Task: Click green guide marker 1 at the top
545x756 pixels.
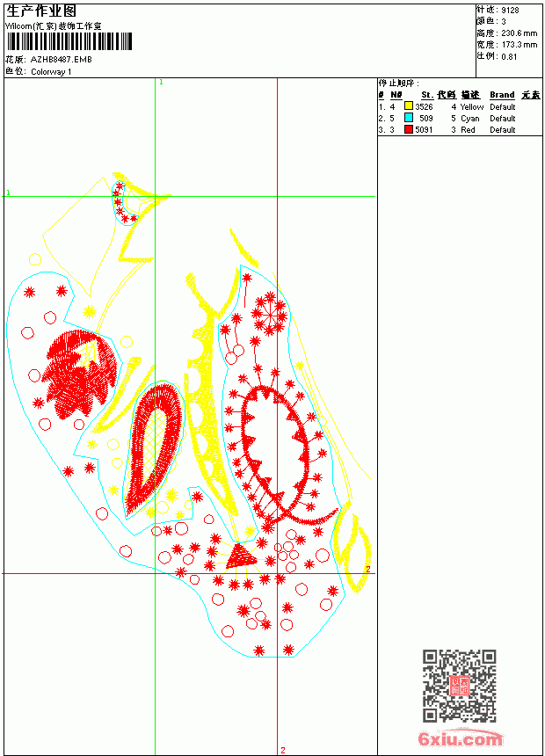Action: [161, 83]
